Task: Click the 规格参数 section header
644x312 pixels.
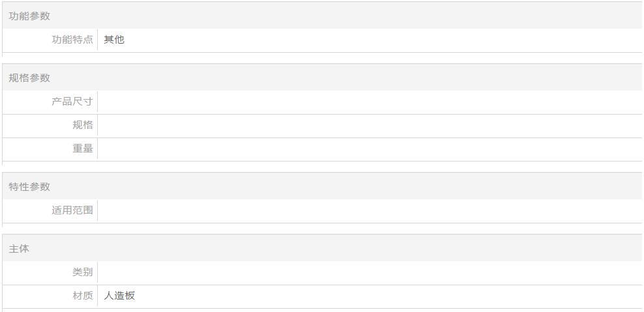Action: (x=29, y=78)
